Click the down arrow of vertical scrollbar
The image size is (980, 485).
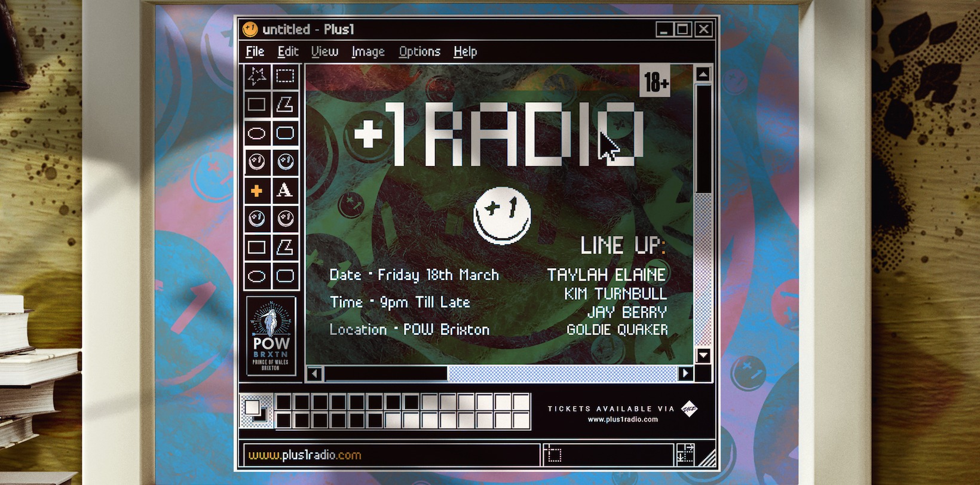703,355
